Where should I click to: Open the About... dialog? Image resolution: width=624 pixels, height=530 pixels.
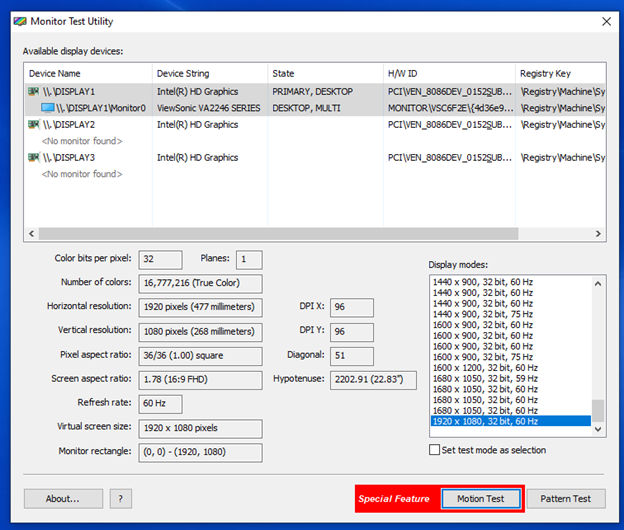62,498
